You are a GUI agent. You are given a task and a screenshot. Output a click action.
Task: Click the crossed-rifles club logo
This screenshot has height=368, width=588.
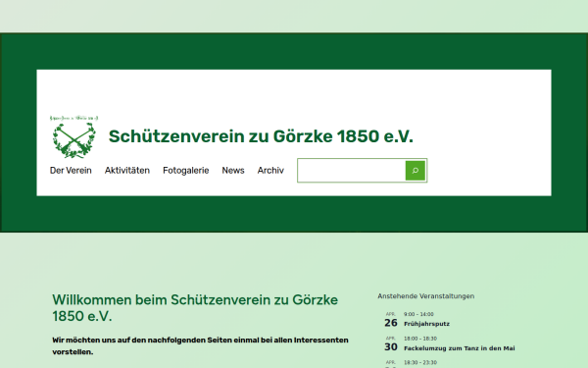click(x=73, y=136)
